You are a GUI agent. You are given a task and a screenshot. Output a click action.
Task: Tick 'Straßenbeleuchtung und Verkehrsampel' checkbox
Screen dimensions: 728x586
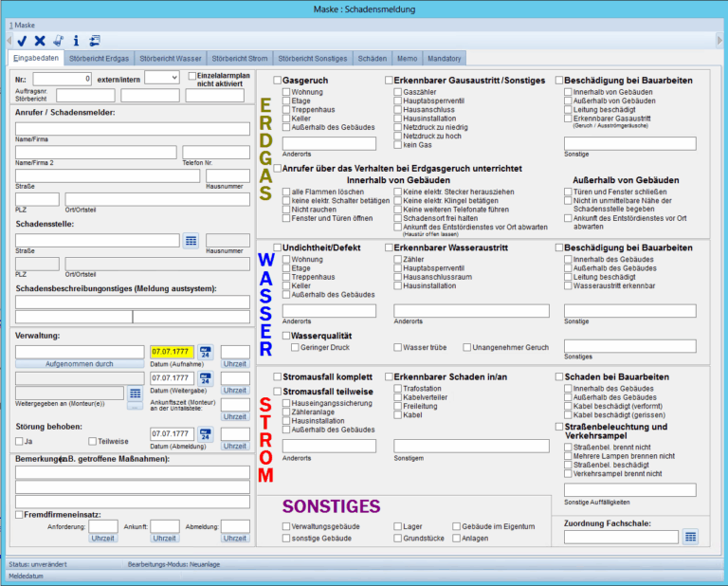559,427
